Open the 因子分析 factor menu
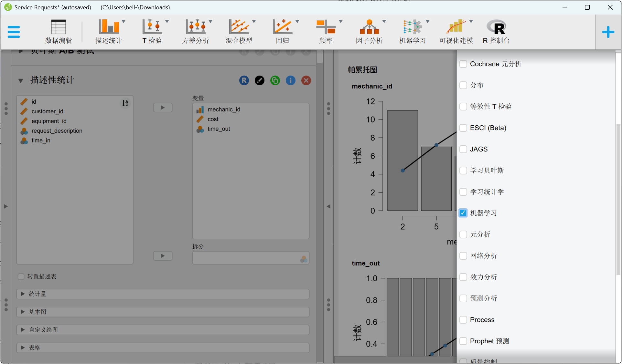Image resolution: width=622 pixels, height=364 pixels. coord(369,32)
